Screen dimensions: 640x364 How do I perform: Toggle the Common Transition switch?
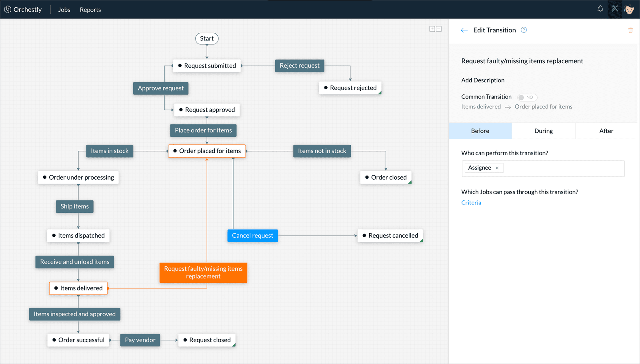[527, 97]
